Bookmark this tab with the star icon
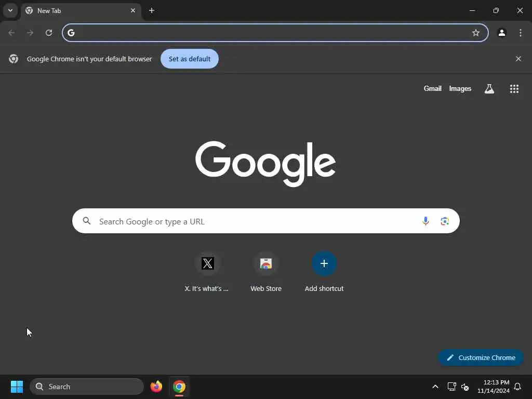This screenshot has height=399, width=532. coord(476,33)
